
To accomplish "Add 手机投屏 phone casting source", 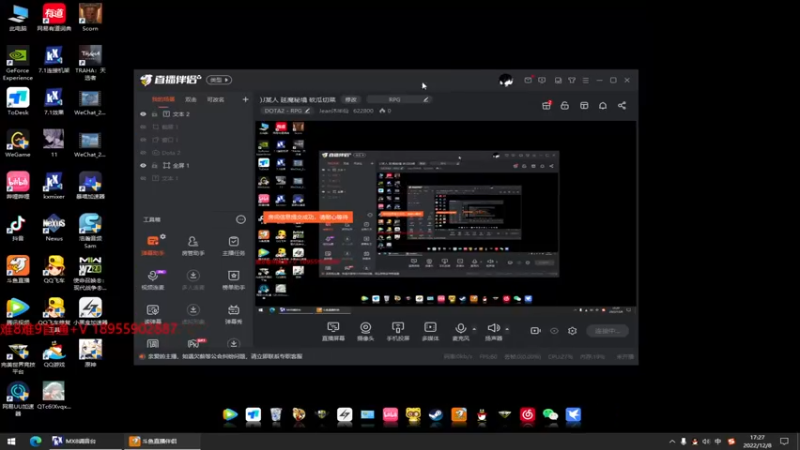I will [398, 331].
